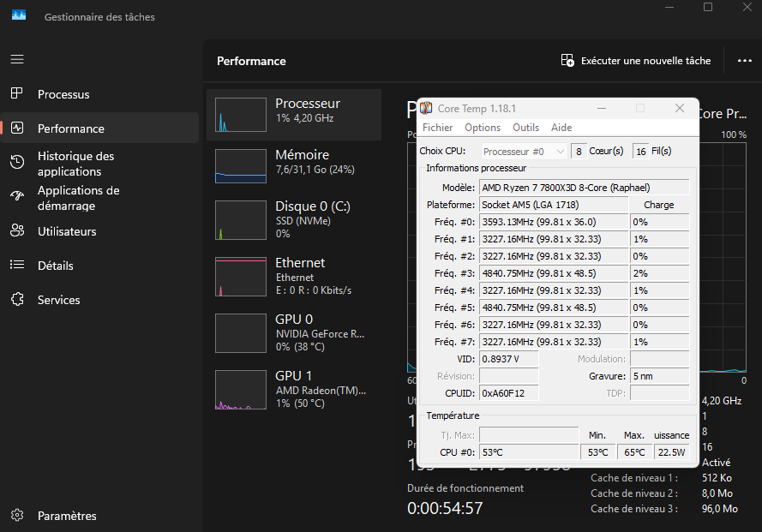Screen dimensions: 762x532
Task: Click the CPU #0 temperature 53°C field
Action: pyautogui.click(x=529, y=452)
